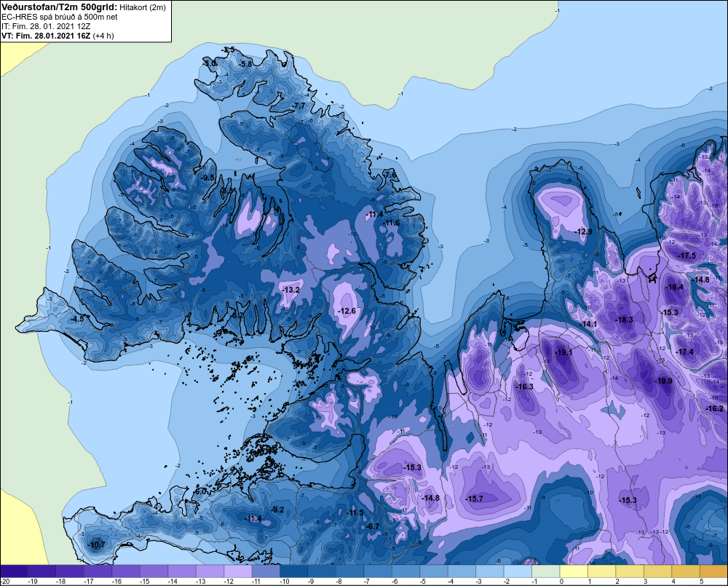Click the -19.9 temperature label
The height and width of the screenshot is (586, 728).
(664, 381)
